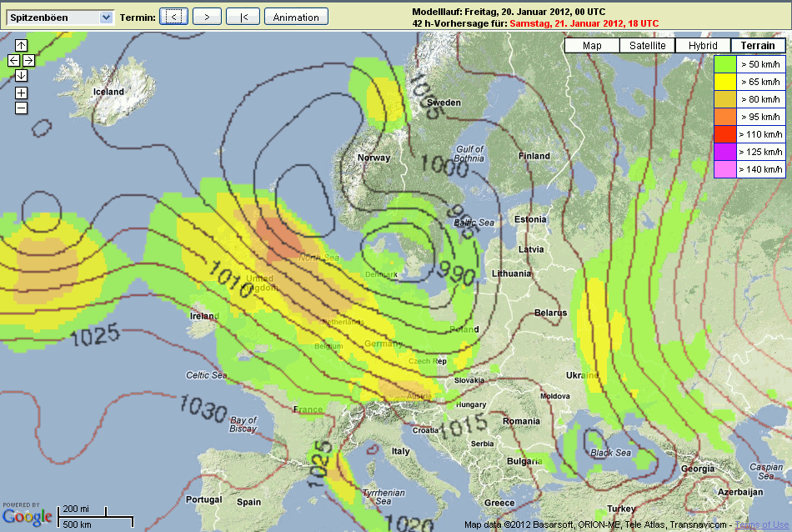Viewport: 792px width, 532px height.
Task: Click the Georgia label on the map
Action: 698,469
